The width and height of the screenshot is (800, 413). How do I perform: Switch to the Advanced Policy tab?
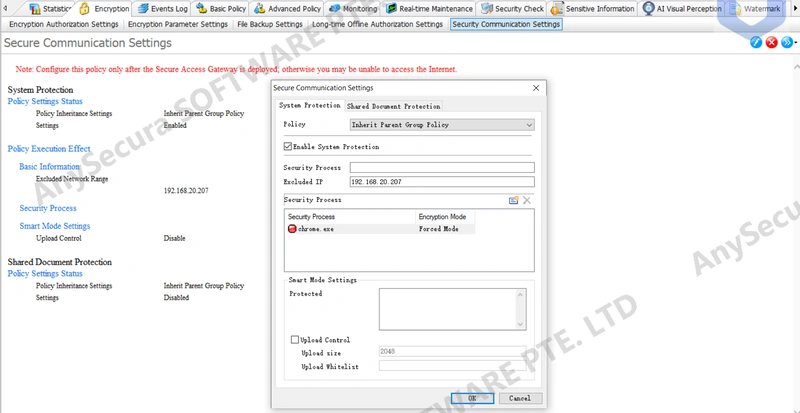coord(288,8)
